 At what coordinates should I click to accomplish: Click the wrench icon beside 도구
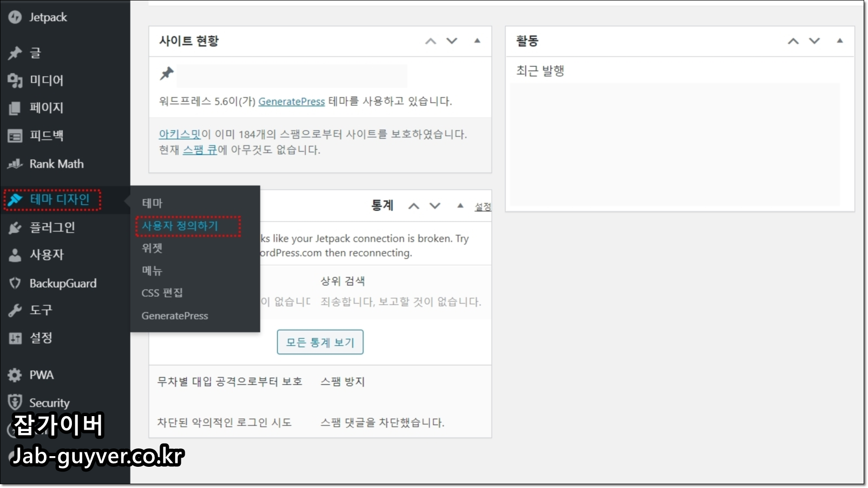15,310
